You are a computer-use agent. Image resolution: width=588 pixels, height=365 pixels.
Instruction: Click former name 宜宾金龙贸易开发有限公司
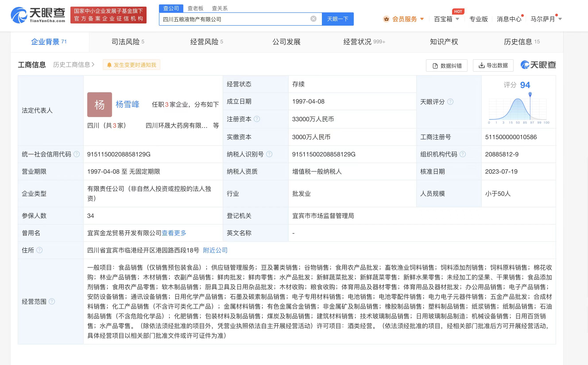point(124,233)
